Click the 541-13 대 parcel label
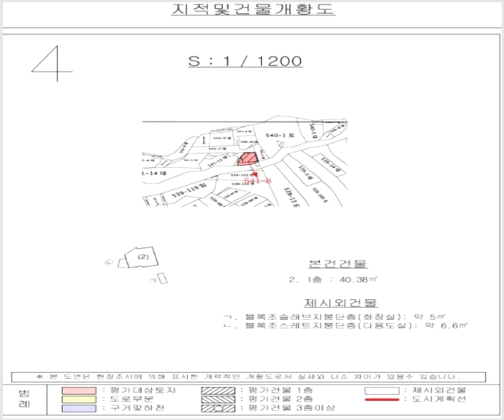This screenshot has width=504, height=420. 218,162
